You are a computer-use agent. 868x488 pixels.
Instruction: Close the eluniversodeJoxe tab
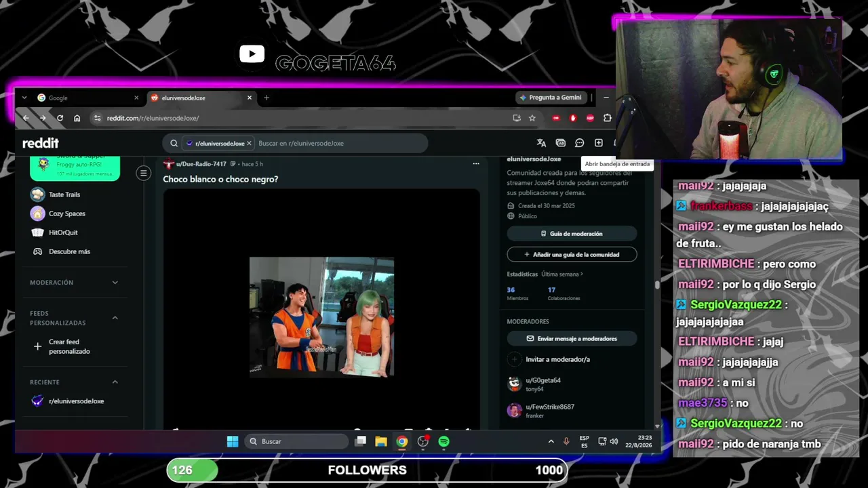click(x=250, y=98)
